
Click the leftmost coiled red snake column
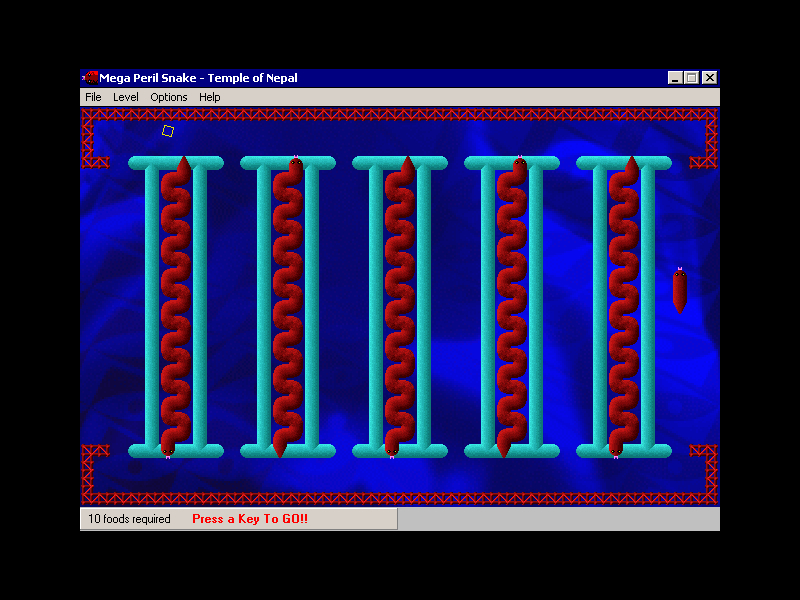pyautogui.click(x=176, y=306)
